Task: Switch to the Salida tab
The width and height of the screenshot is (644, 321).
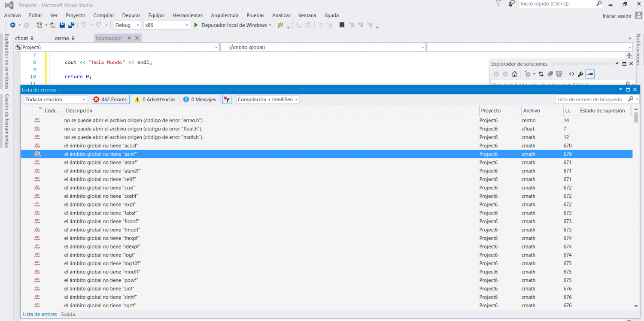Action: click(x=68, y=315)
